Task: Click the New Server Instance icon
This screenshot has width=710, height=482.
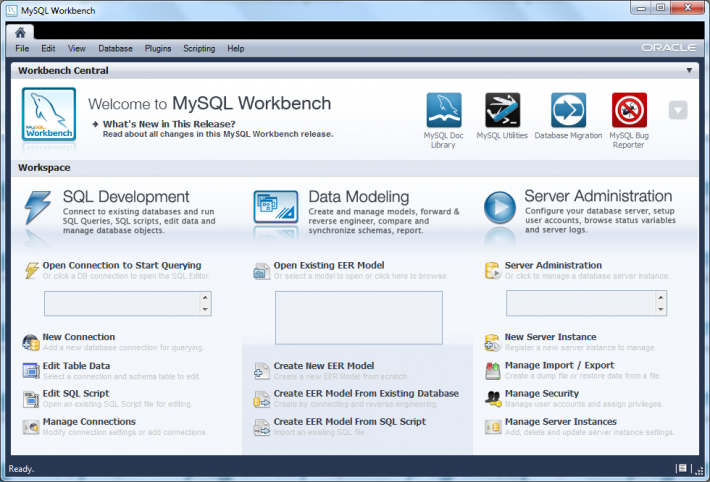Action: 493,342
